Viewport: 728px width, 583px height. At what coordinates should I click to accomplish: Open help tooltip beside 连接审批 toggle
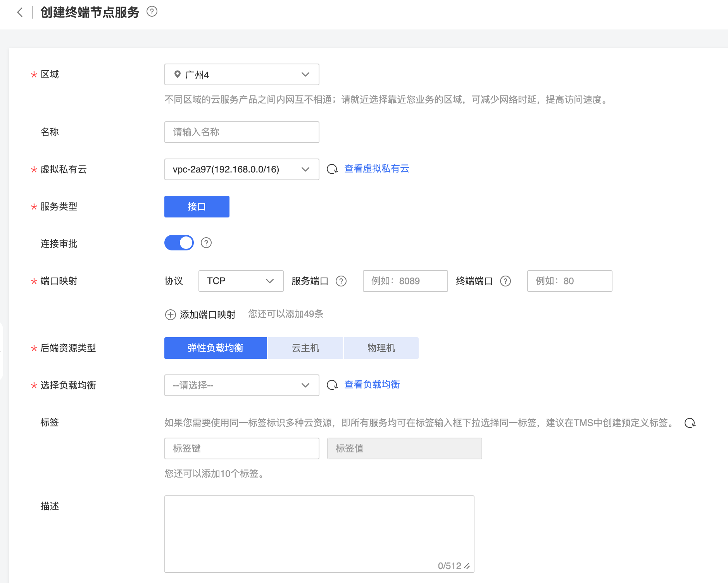pyautogui.click(x=206, y=243)
